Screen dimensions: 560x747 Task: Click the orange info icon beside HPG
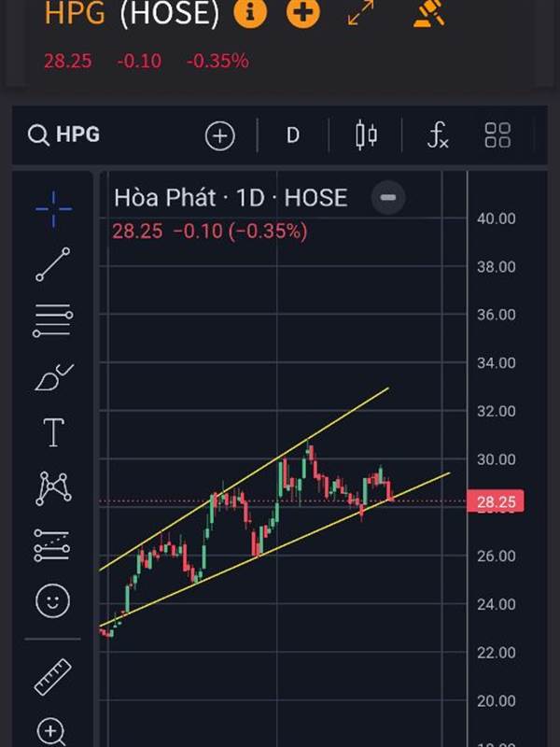pos(250,12)
